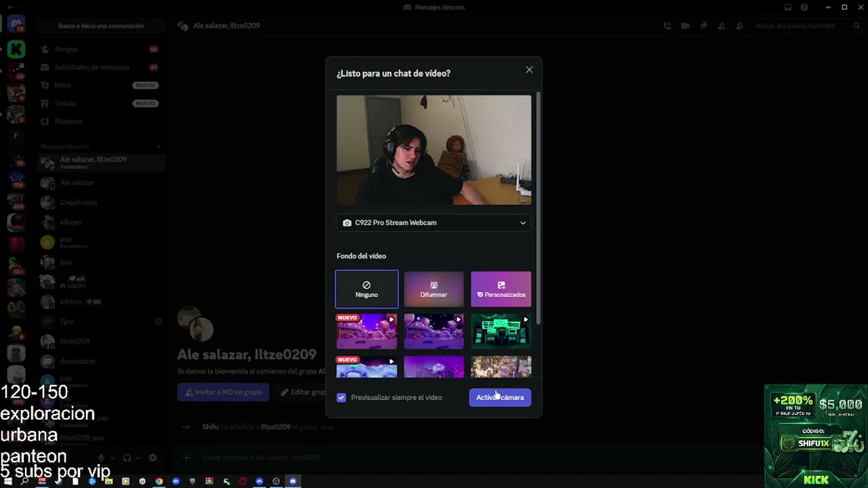Open the Misiones page
The width and height of the screenshot is (868, 488).
point(101,121)
